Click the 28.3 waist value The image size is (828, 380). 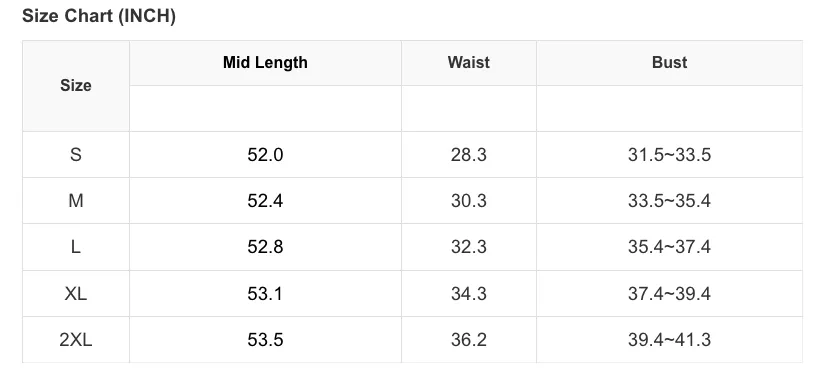[x=468, y=155]
